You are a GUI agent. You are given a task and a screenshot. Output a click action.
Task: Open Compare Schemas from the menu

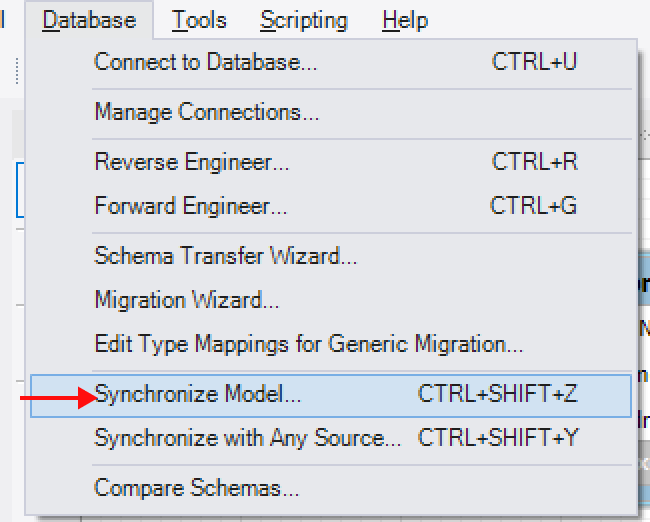click(331, 488)
